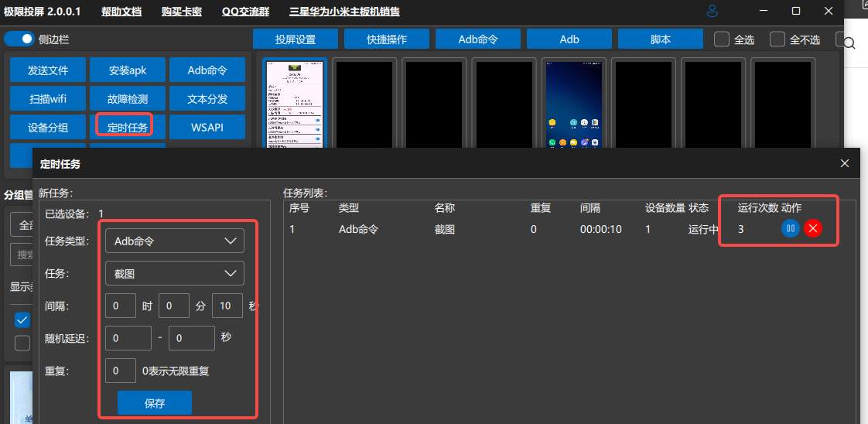Click the 设备分组 button
The width and height of the screenshot is (868, 424).
pyautogui.click(x=48, y=128)
